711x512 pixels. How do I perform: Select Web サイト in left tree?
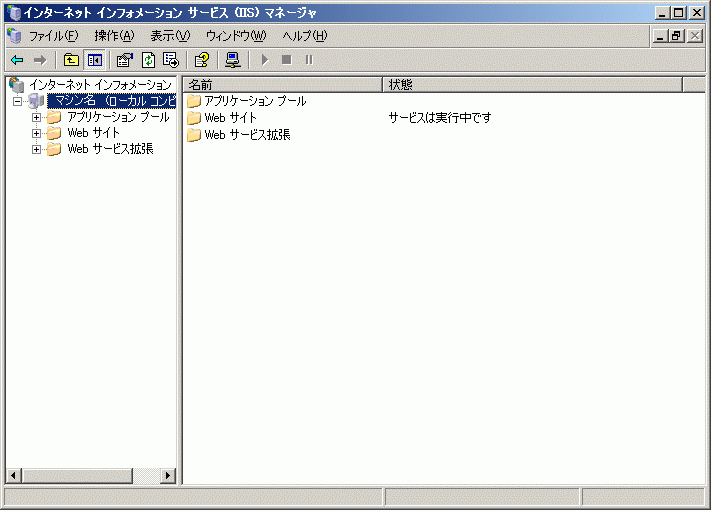pos(93,133)
